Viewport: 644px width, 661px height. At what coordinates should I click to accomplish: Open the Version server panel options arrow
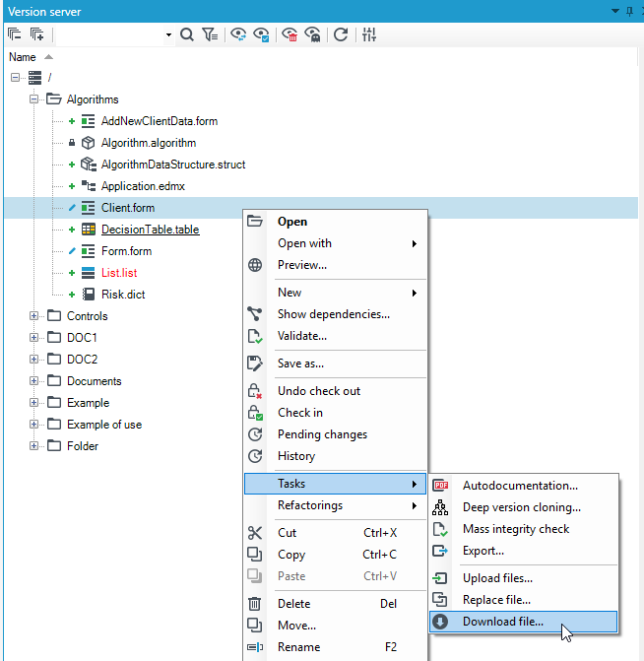614,11
